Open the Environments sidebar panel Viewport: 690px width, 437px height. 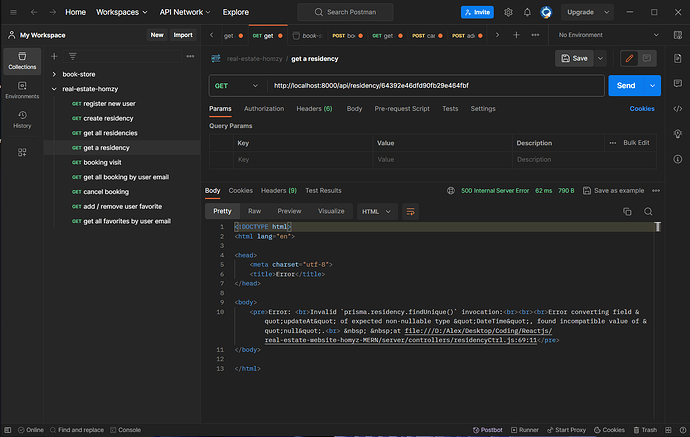(21, 90)
